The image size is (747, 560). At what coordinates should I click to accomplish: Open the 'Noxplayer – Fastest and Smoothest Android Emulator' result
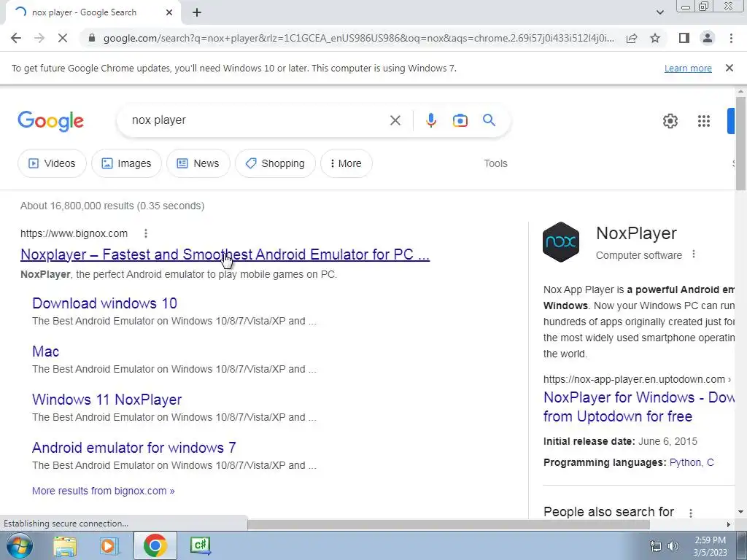[225, 254]
